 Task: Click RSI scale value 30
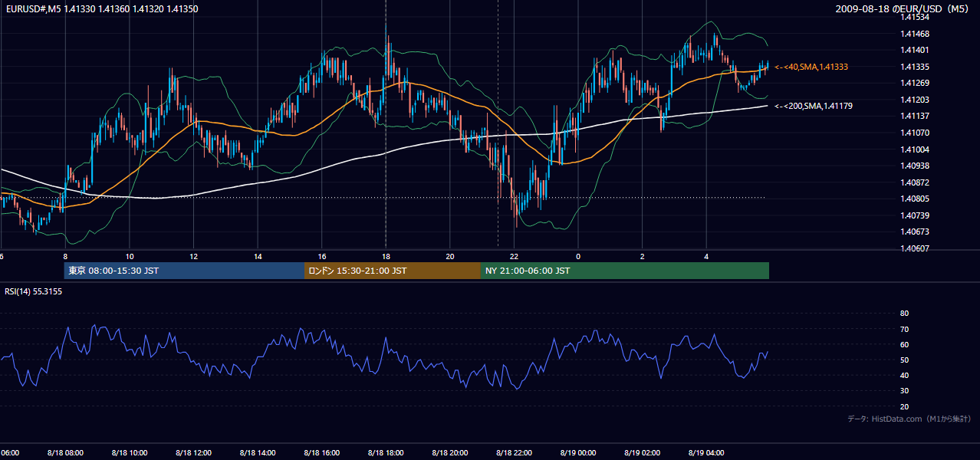(x=904, y=391)
